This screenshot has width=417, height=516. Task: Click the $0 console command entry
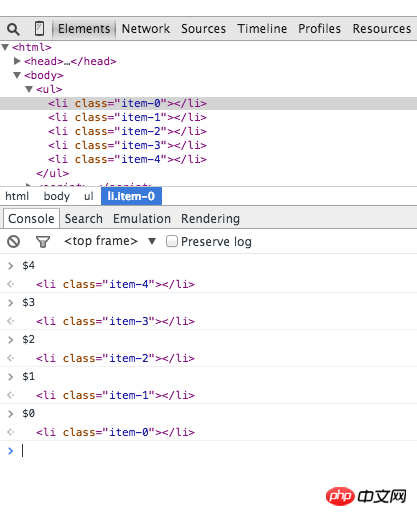point(28,413)
